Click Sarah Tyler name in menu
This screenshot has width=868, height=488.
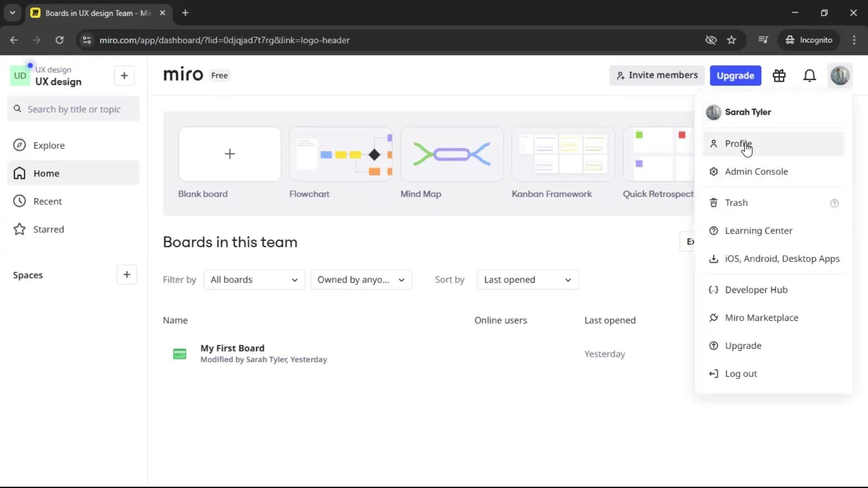coord(748,112)
